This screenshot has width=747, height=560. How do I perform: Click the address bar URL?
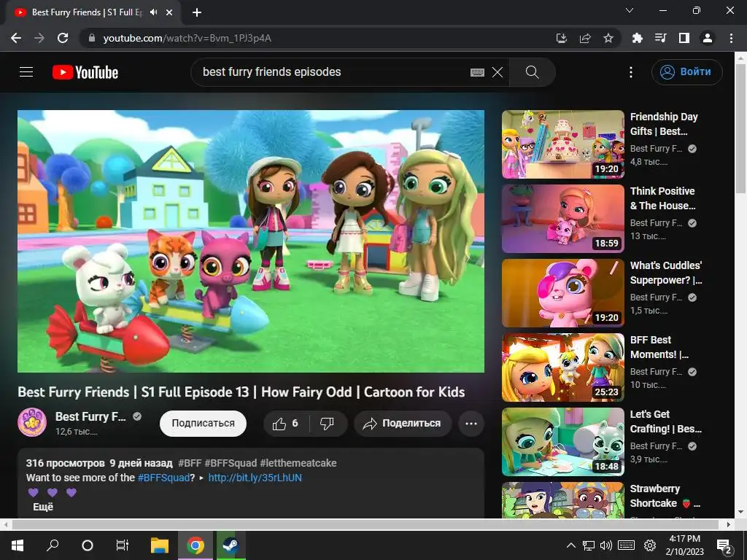(187, 38)
